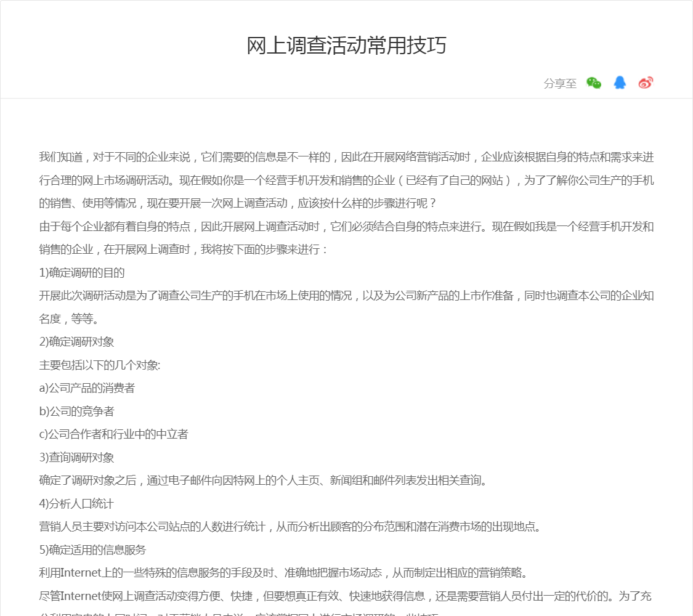Viewport: 693px width, 616px height.
Task: Click the line b)公司的竞争者
Action: click(76, 411)
